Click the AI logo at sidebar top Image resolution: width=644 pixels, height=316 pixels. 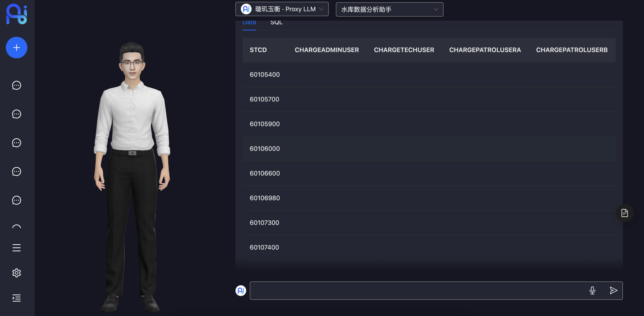[17, 14]
